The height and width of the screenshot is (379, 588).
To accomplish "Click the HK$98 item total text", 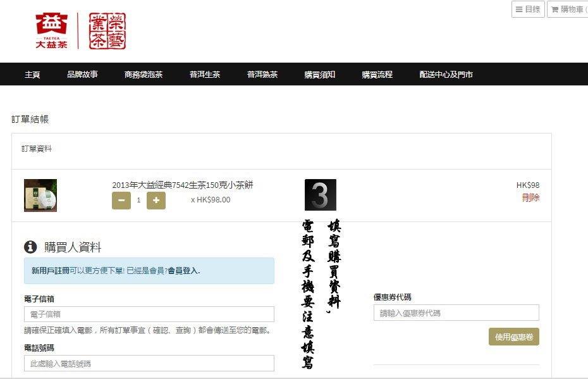I will [528, 185].
